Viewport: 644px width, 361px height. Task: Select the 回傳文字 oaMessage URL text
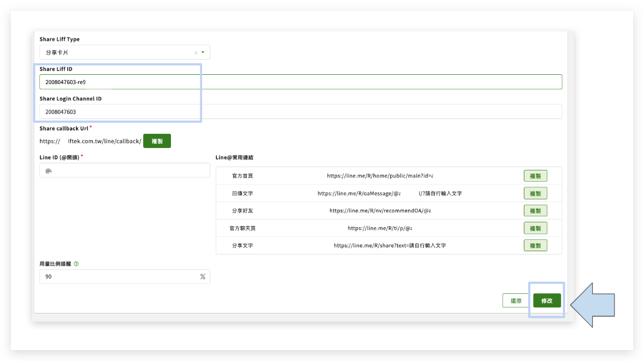tap(390, 193)
